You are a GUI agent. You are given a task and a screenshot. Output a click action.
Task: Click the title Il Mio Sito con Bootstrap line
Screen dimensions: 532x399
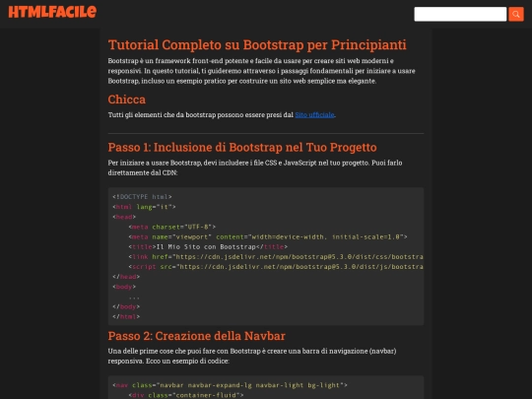point(208,246)
